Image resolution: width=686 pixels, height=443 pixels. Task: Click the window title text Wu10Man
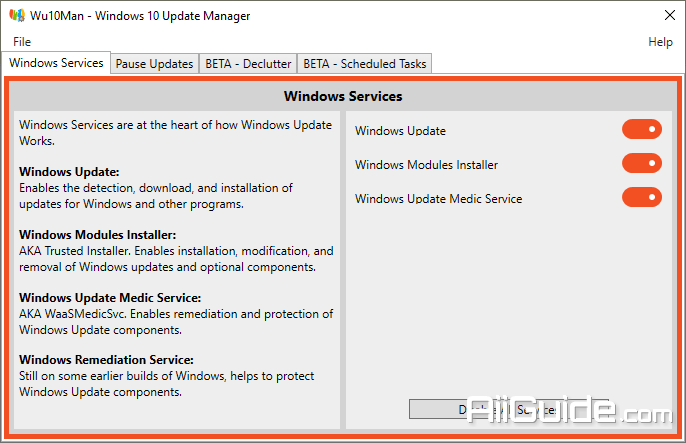(57, 16)
